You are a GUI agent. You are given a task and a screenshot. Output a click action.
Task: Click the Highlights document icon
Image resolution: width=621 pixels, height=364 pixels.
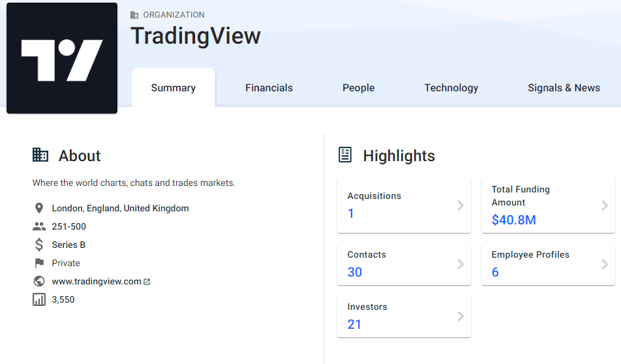345,155
